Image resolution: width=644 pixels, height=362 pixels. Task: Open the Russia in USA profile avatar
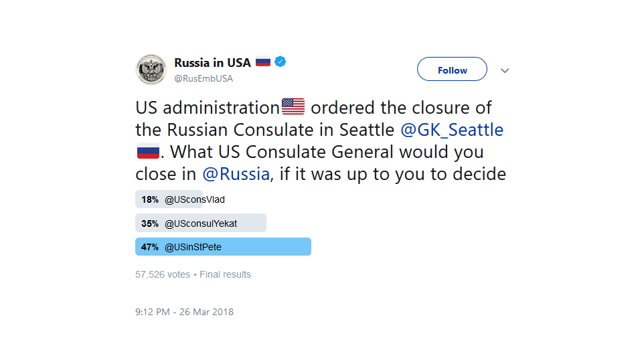pos(151,70)
